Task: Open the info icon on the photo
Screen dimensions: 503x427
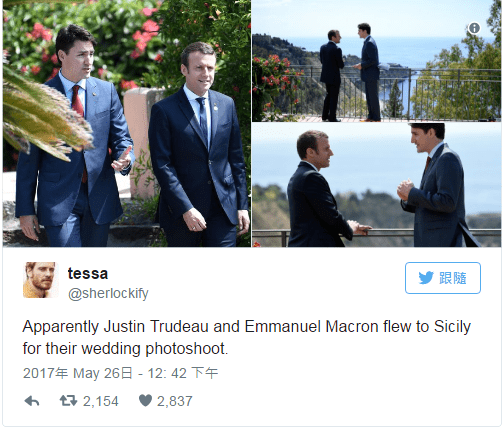Action: (x=474, y=28)
